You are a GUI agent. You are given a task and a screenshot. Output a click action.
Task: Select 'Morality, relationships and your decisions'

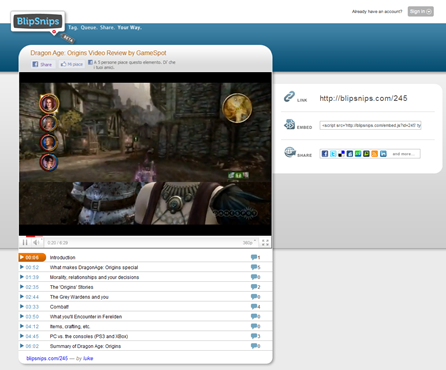click(x=94, y=277)
